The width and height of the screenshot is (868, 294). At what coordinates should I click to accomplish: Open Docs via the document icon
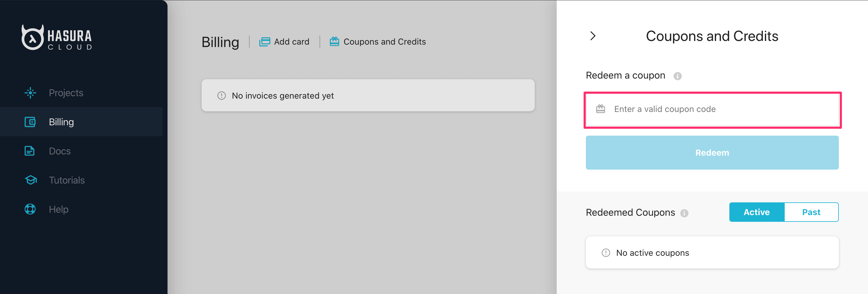click(x=29, y=151)
